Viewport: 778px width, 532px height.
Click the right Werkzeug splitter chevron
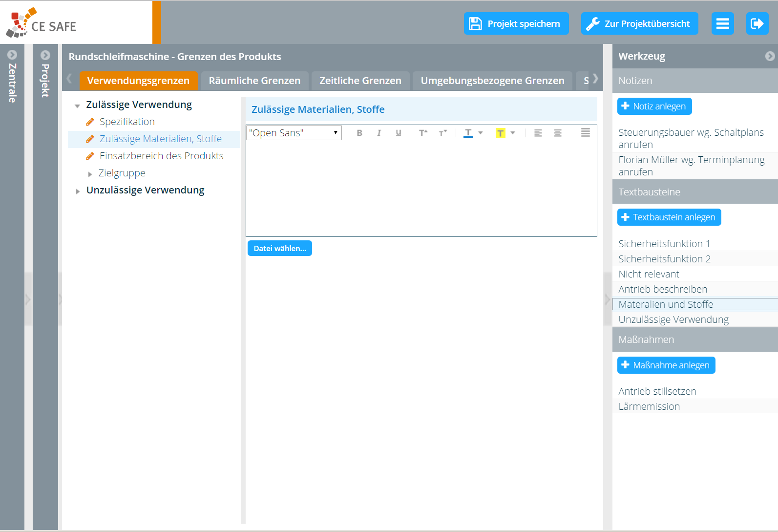[608, 299]
